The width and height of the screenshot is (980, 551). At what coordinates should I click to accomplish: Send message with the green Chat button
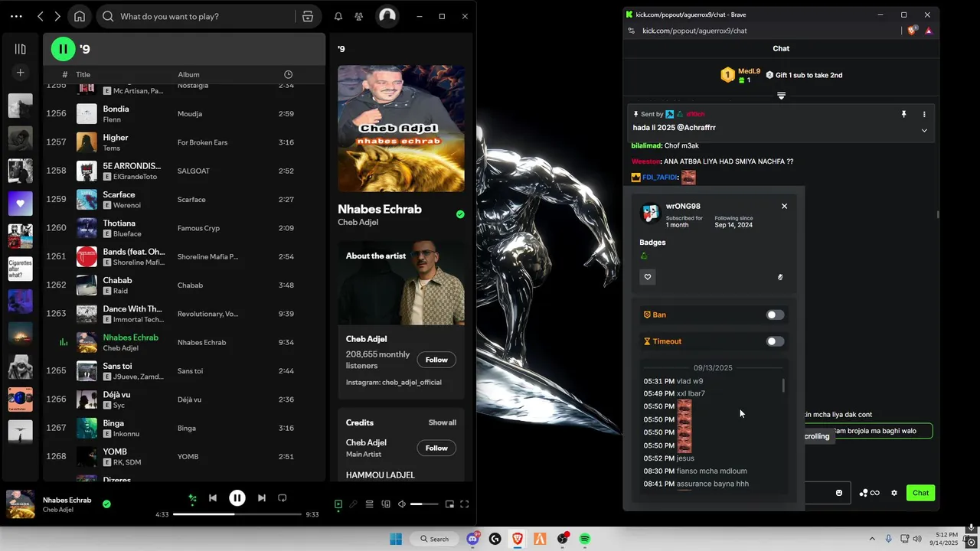click(x=920, y=493)
